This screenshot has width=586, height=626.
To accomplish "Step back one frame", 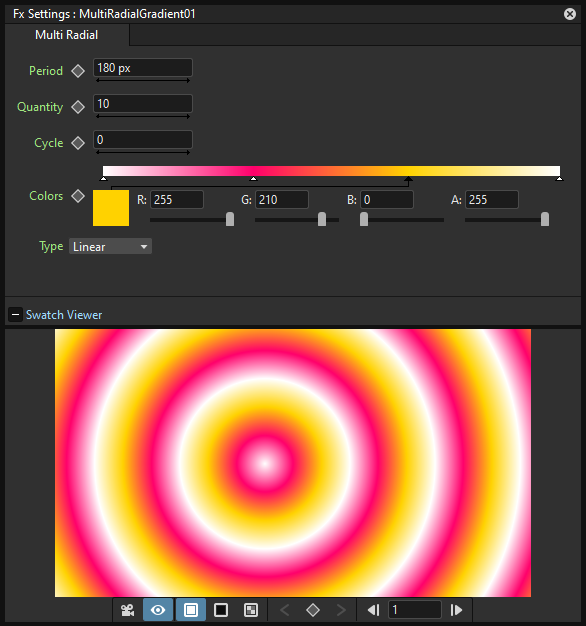I will [373, 610].
